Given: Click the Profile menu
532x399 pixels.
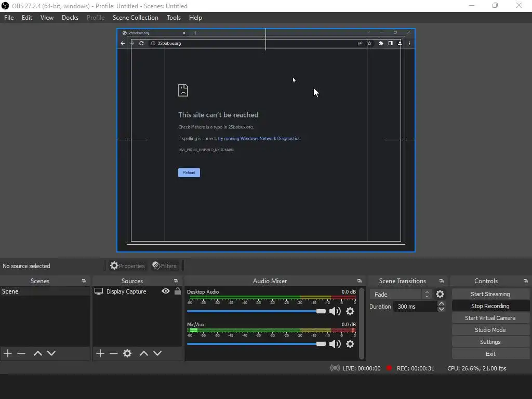Looking at the screenshot, I should point(96,18).
